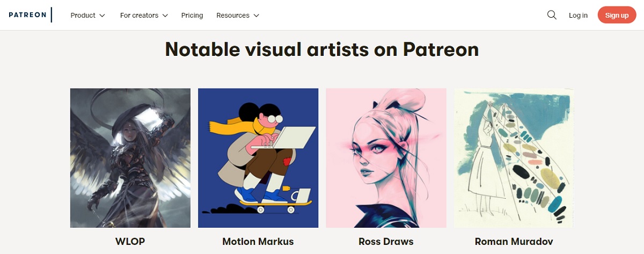Screen dimensions: 644x254
Task: Open the search icon
Action: (x=552, y=15)
